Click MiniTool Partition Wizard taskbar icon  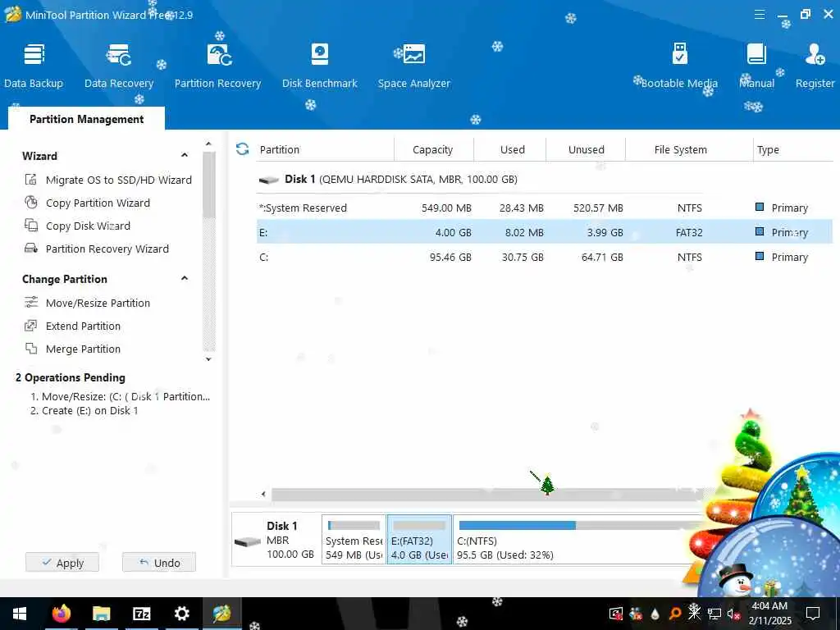221,614
